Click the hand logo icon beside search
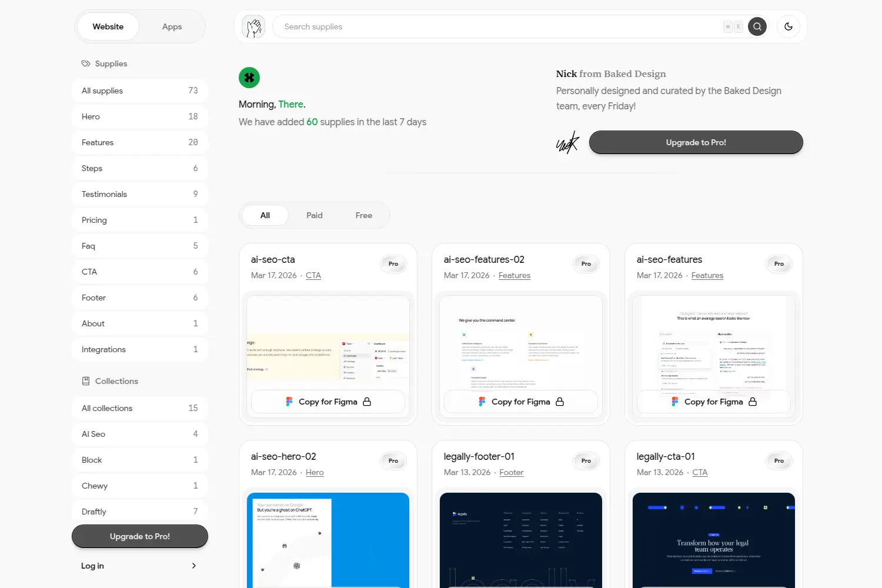The image size is (882, 588). (x=253, y=26)
